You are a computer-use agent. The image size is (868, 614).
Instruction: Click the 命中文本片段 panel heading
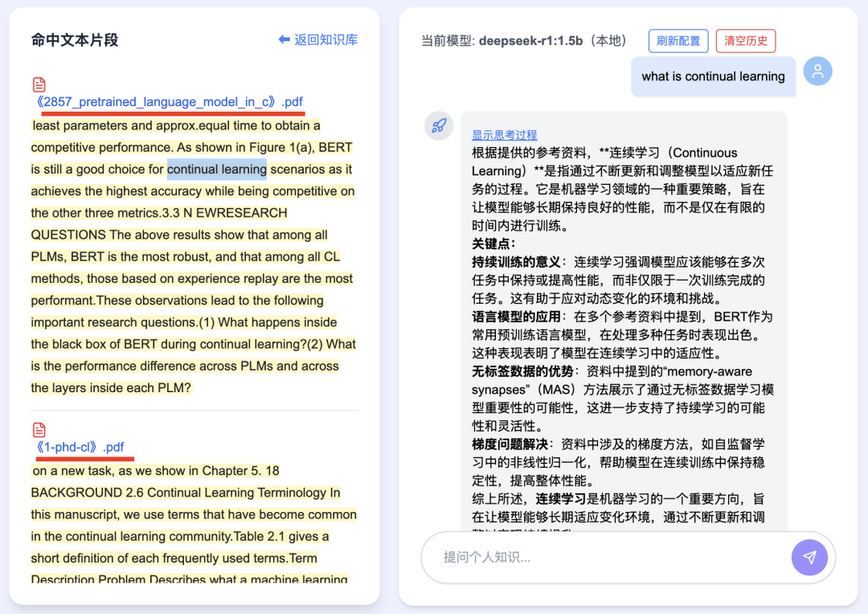[x=75, y=40]
